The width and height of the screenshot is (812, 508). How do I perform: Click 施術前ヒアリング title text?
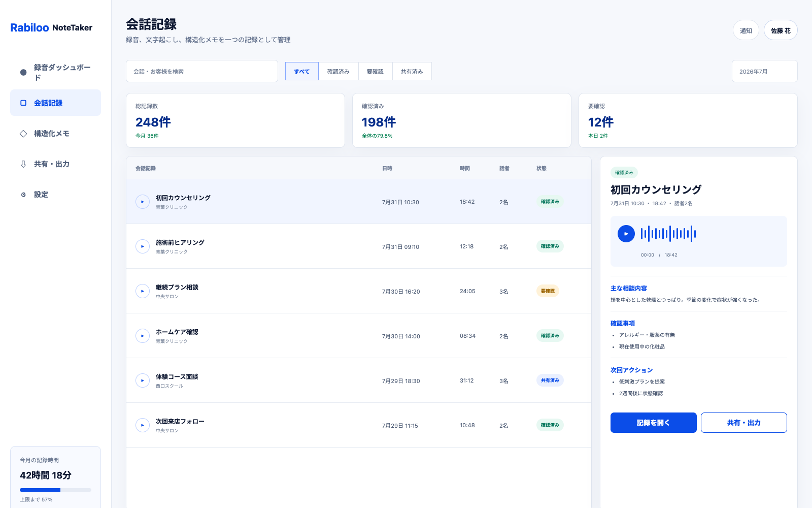pyautogui.click(x=180, y=242)
